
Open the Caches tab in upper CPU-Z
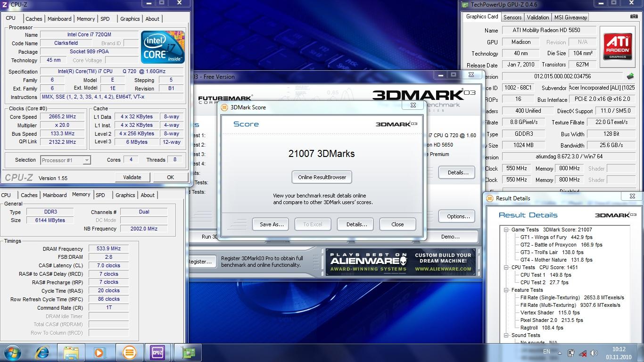tap(33, 19)
